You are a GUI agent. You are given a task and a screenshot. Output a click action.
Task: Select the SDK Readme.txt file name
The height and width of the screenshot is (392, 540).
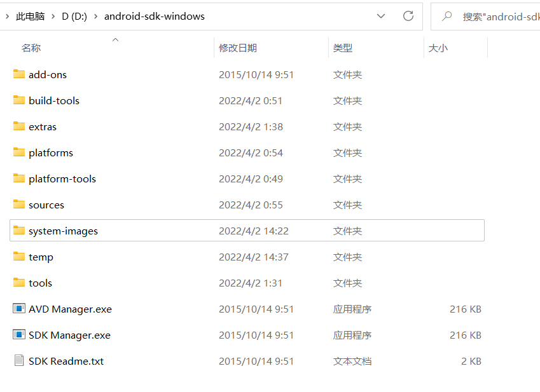[x=66, y=361]
